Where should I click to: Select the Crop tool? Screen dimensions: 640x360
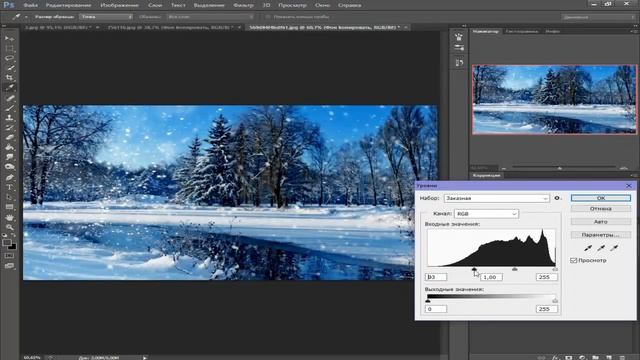click(9, 78)
